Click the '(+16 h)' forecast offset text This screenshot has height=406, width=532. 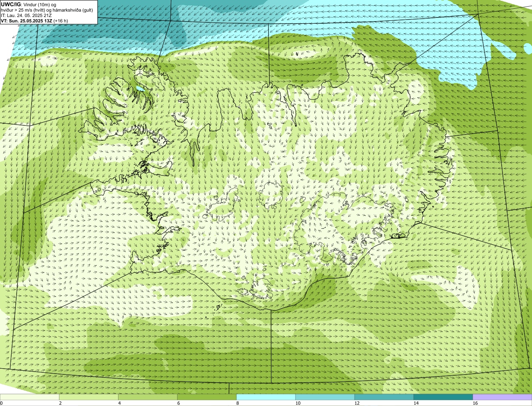click(x=61, y=21)
